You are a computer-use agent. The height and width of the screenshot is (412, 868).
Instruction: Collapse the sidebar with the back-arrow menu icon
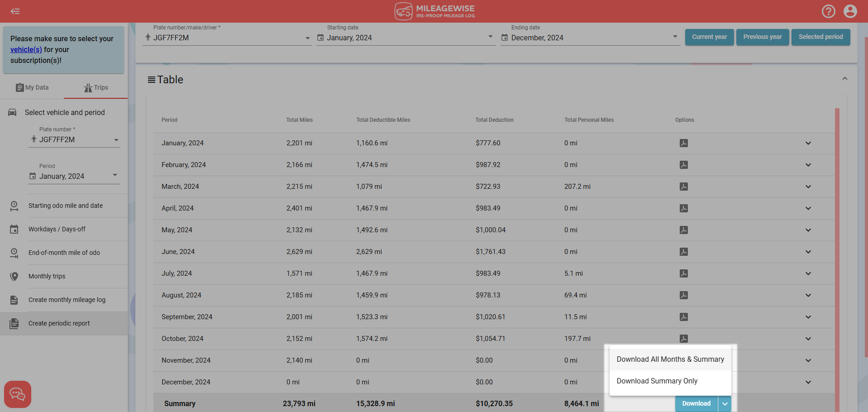[15, 11]
